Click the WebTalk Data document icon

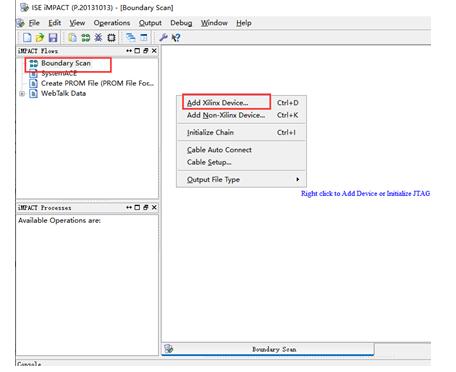click(33, 93)
